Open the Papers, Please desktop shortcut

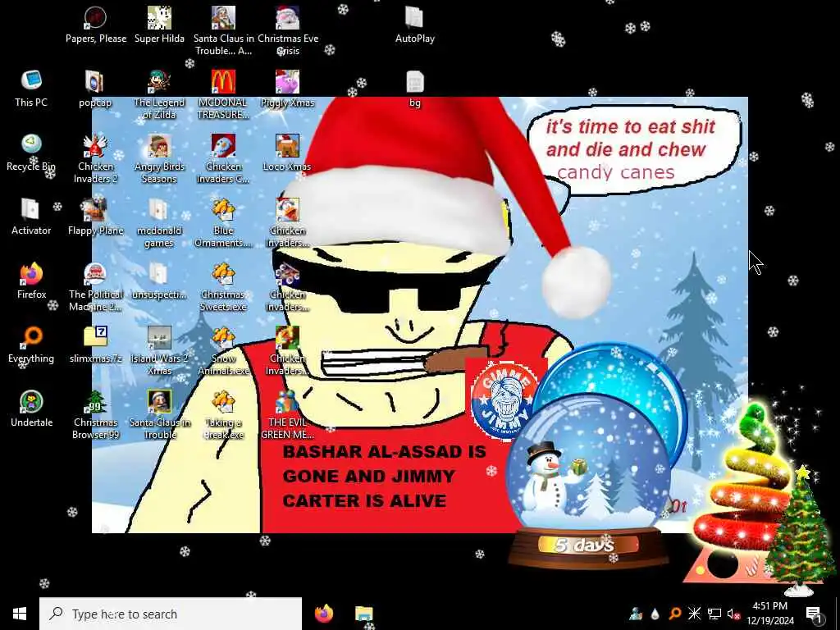tap(95, 25)
